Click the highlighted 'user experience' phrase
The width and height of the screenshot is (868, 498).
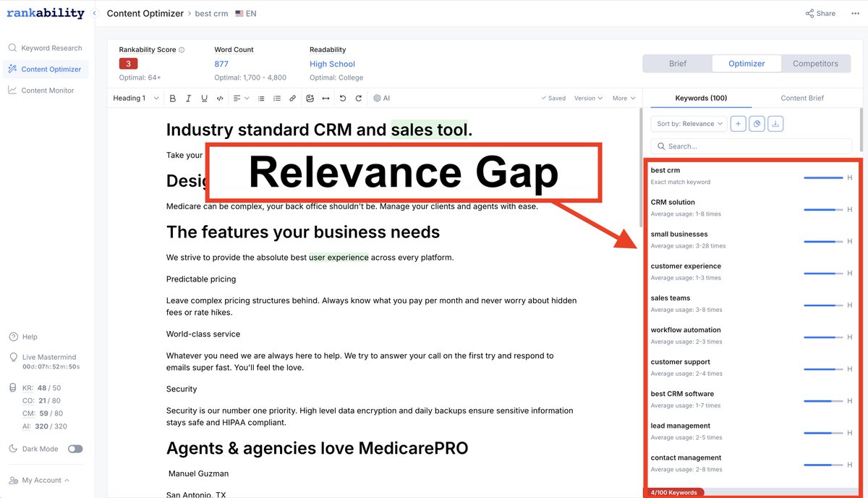339,257
